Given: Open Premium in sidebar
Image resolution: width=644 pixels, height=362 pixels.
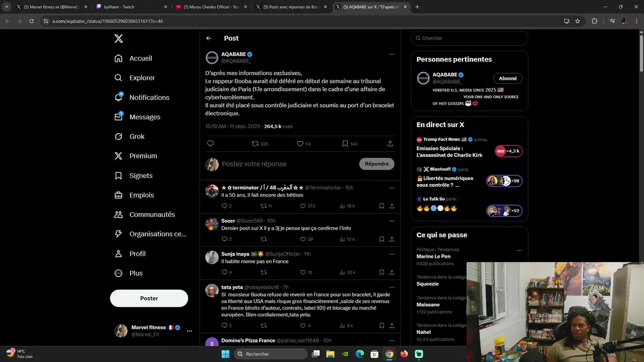Looking at the screenshot, I should click(x=136, y=156).
